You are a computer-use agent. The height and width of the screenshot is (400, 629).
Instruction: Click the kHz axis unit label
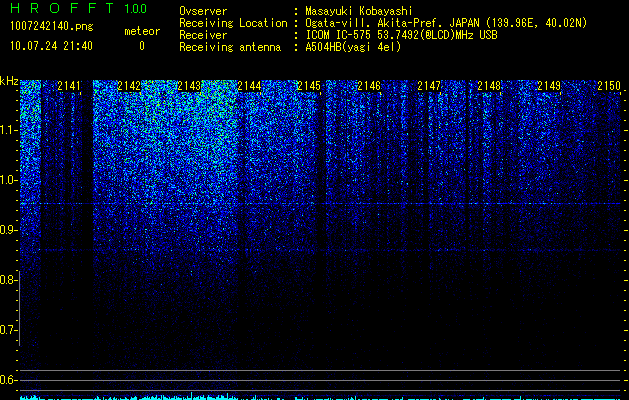[x=9, y=81]
